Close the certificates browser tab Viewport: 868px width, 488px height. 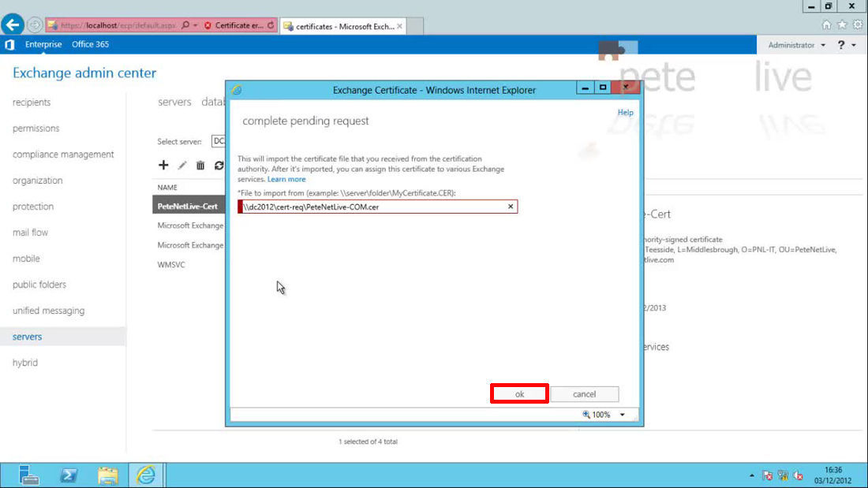pyautogui.click(x=399, y=26)
